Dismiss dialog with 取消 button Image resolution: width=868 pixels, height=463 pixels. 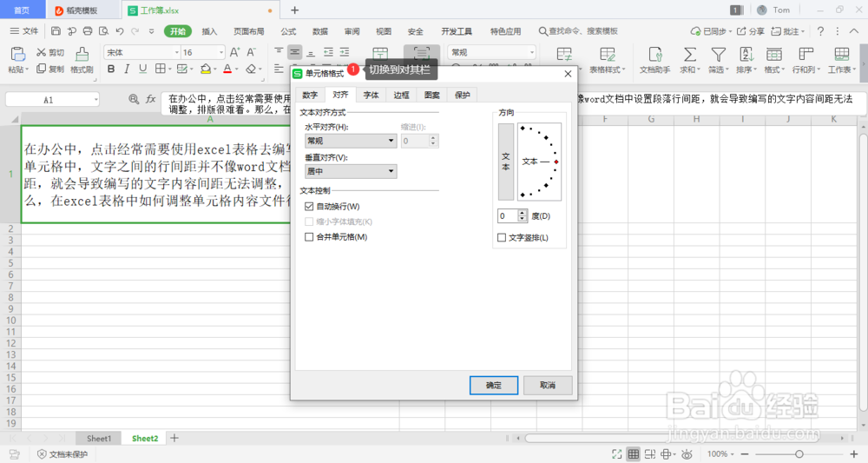pos(548,385)
